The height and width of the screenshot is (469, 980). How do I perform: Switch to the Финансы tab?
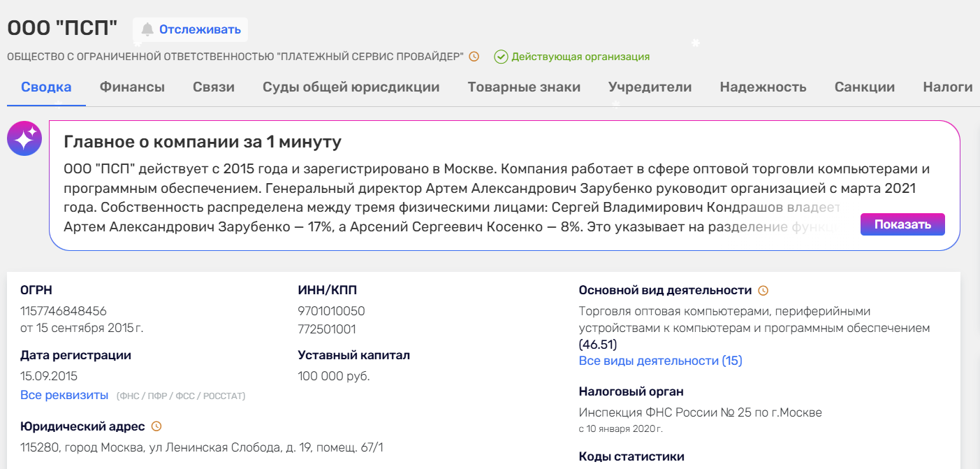pyautogui.click(x=132, y=87)
